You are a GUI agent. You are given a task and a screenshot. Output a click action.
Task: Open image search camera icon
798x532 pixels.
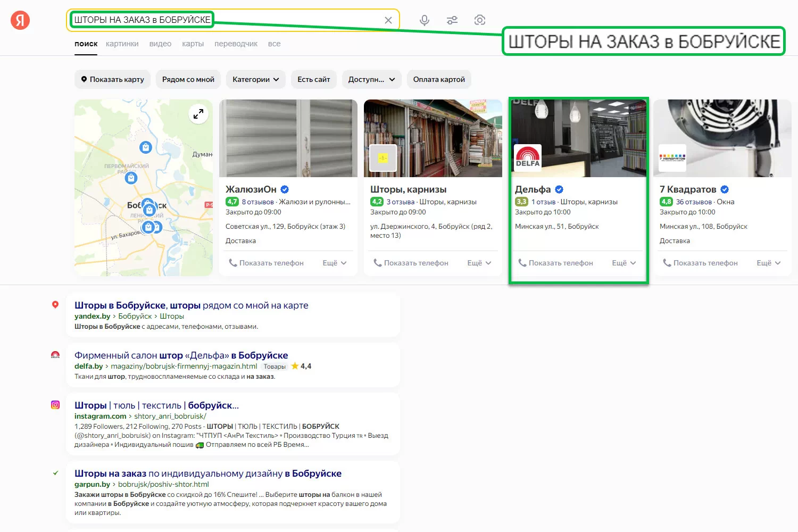click(x=480, y=20)
